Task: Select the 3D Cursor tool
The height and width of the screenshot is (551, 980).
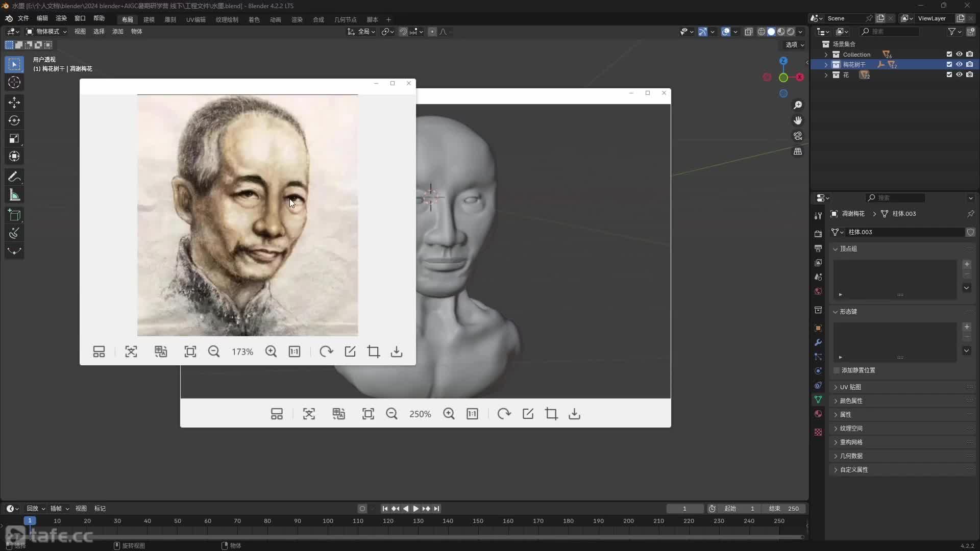Action: pos(14,82)
